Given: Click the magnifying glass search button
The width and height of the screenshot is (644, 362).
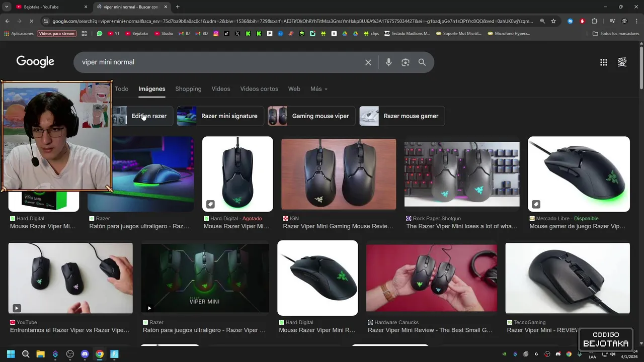Looking at the screenshot, I should click(422, 62).
